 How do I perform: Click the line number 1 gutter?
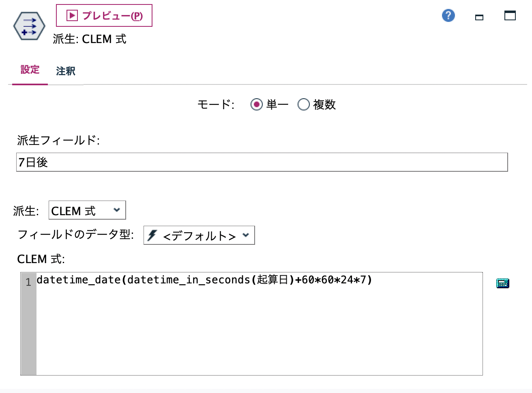pyautogui.click(x=28, y=282)
